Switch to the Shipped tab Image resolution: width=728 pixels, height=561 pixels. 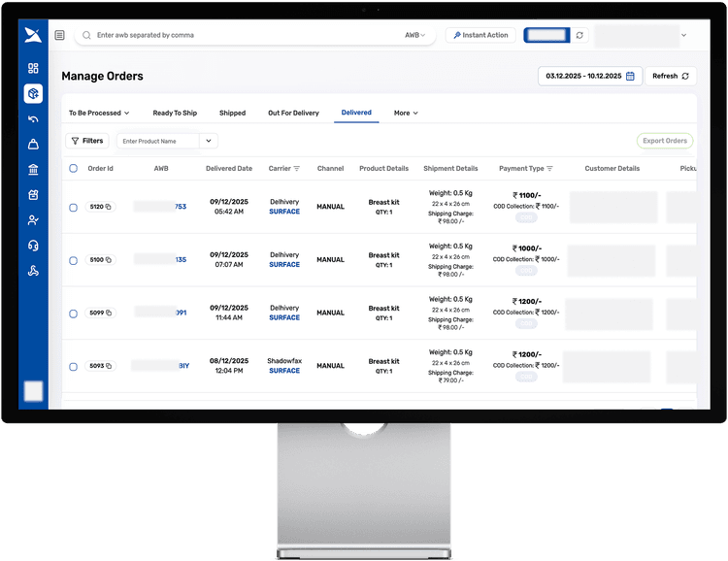click(232, 114)
